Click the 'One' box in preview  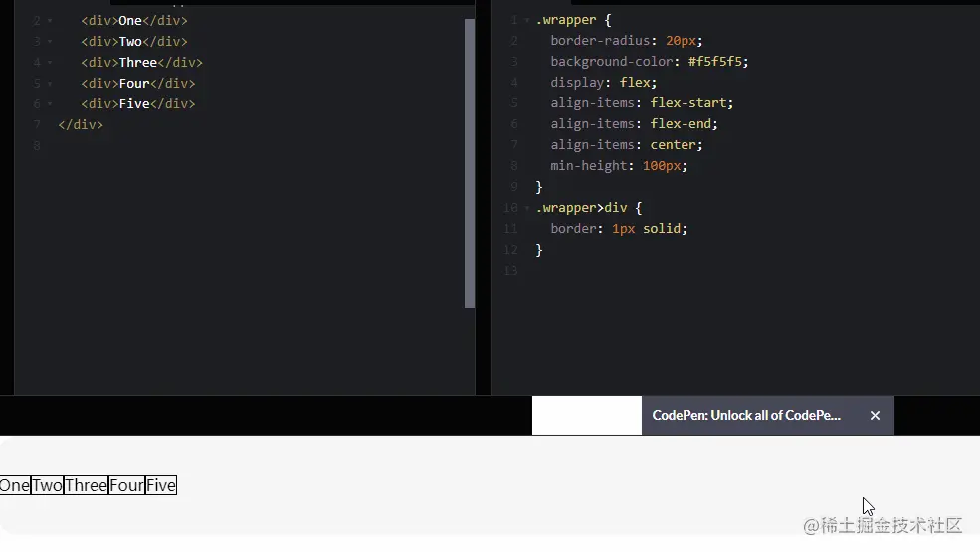(x=15, y=485)
